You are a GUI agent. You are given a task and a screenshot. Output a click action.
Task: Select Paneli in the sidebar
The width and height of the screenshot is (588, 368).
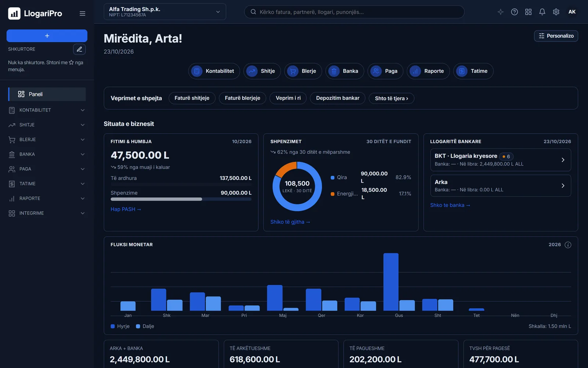pyautogui.click(x=47, y=94)
